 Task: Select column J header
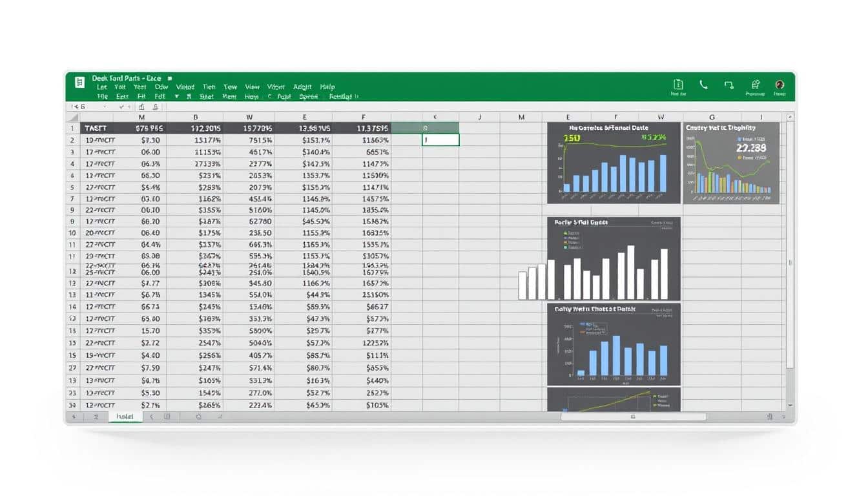click(479, 118)
